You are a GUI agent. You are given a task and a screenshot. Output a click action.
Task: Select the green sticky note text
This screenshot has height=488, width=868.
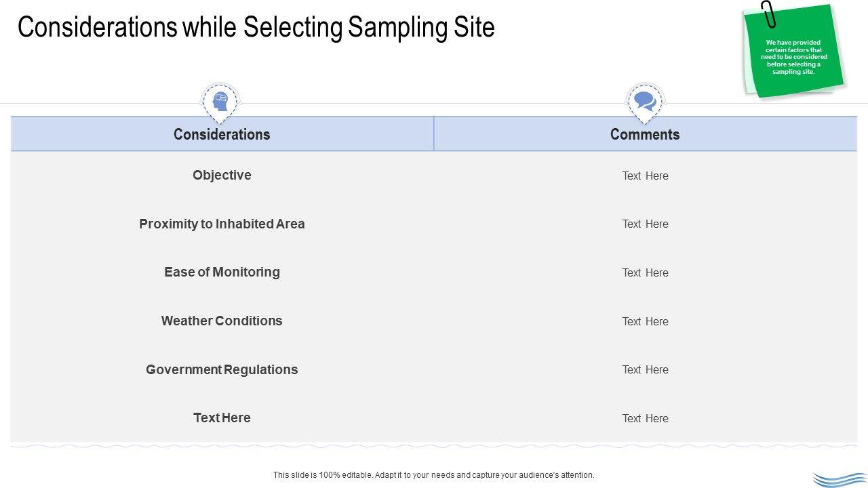[x=793, y=57]
